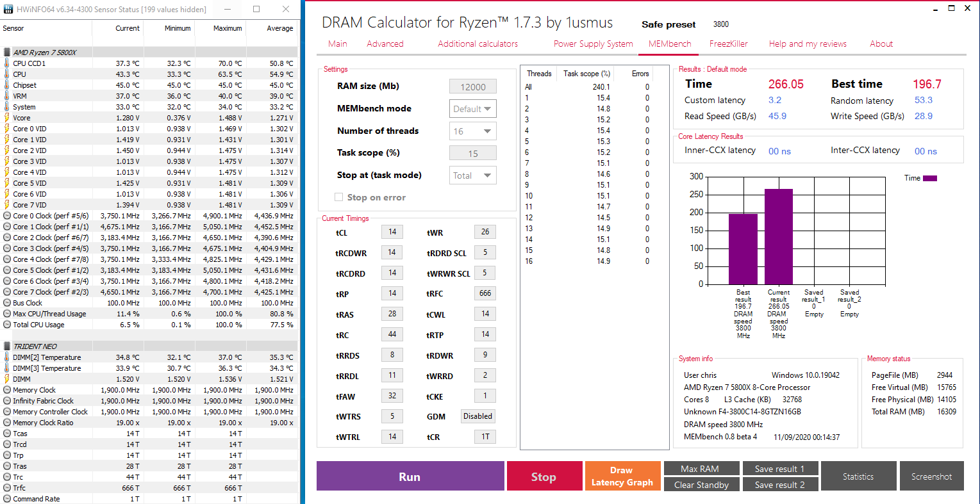Viewport: 980px width, 504px height.
Task: Click the tRFC timing value box
Action: click(485, 293)
